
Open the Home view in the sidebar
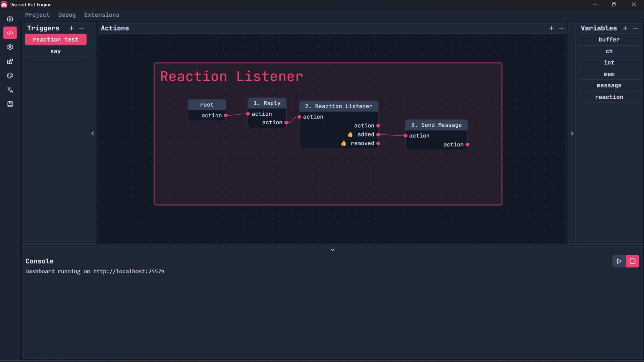point(10,18)
